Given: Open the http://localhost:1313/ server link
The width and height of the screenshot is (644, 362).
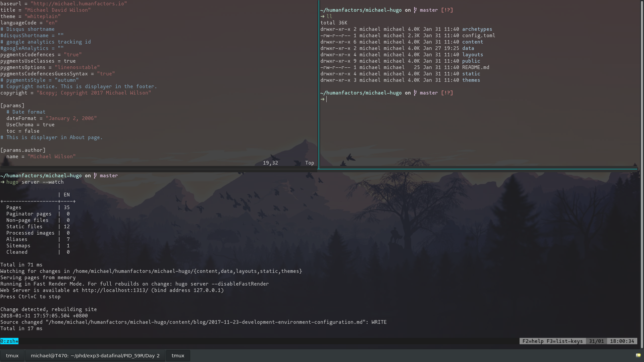Looking at the screenshot, I should click(x=115, y=290).
